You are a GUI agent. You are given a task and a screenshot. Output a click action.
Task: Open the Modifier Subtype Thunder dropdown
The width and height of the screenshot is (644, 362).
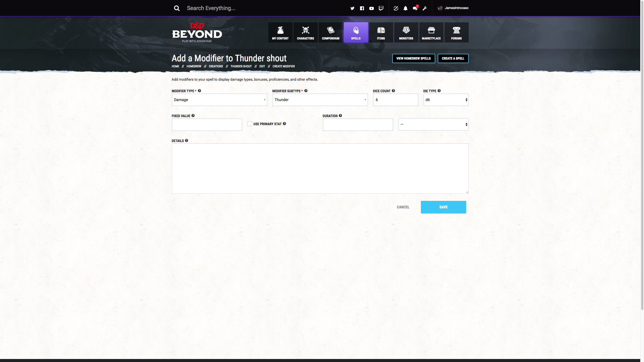[320, 100]
